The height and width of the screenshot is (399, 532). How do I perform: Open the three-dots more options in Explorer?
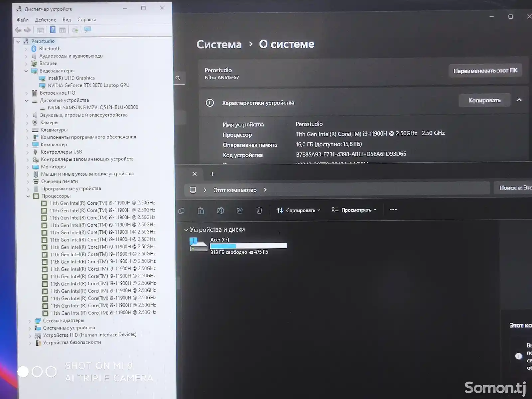click(393, 209)
